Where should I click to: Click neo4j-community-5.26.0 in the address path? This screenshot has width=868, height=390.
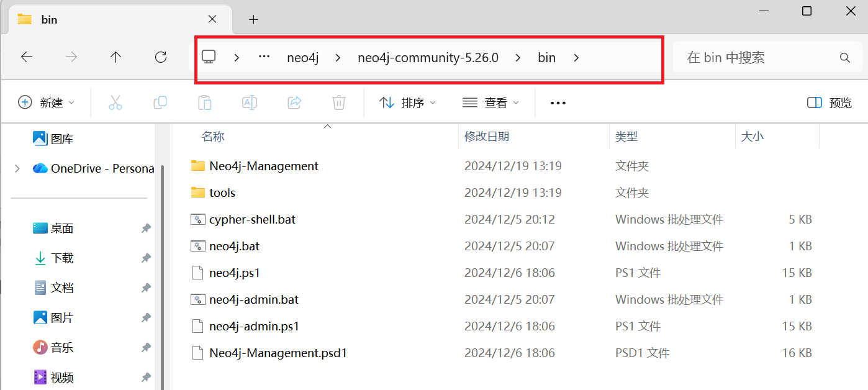(x=428, y=58)
